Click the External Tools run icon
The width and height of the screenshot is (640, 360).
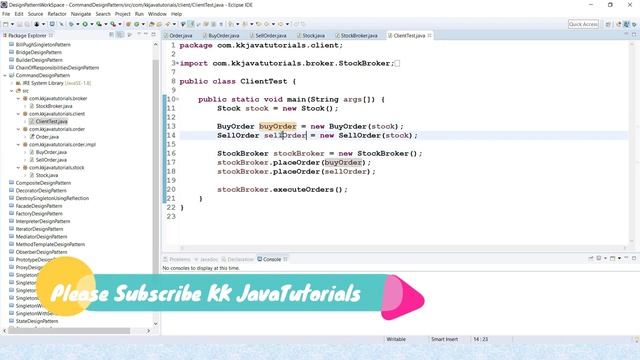coord(113,24)
